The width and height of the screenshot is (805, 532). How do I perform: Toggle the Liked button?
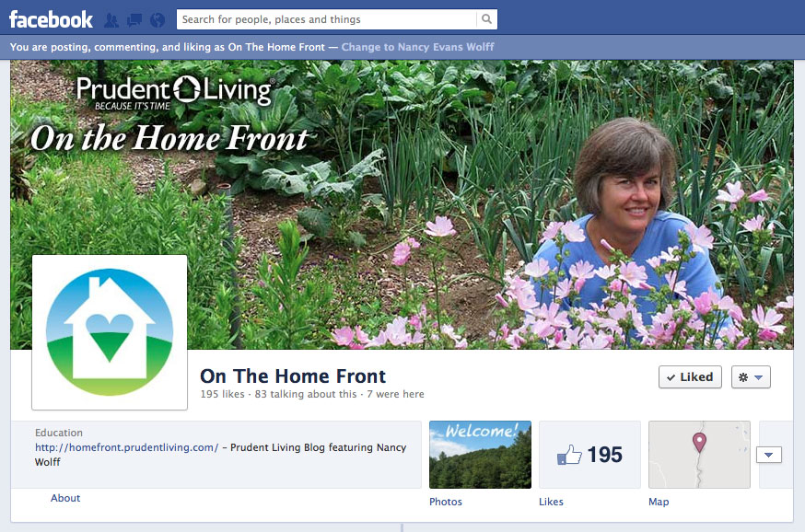pyautogui.click(x=690, y=377)
